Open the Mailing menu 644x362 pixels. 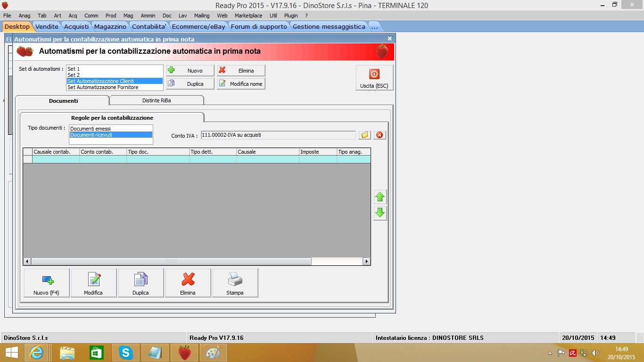click(202, 16)
